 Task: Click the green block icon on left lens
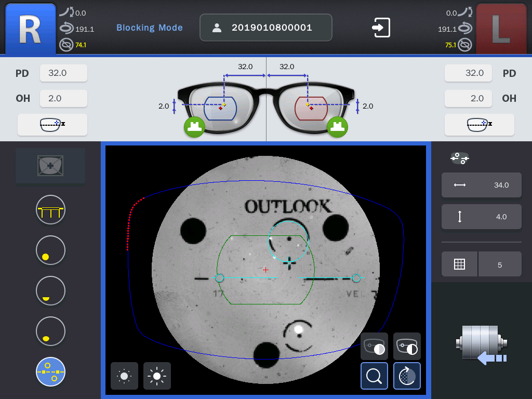click(337, 127)
